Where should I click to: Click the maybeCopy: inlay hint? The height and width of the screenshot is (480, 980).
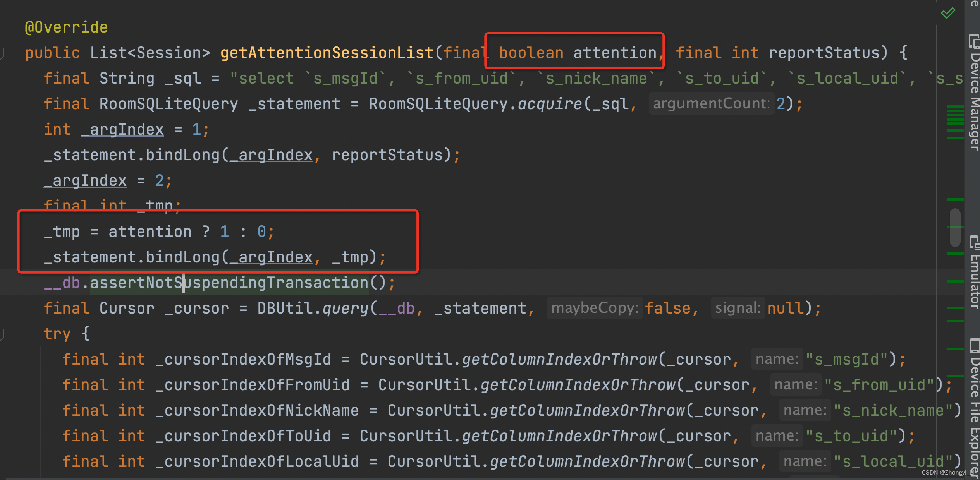[x=595, y=308]
